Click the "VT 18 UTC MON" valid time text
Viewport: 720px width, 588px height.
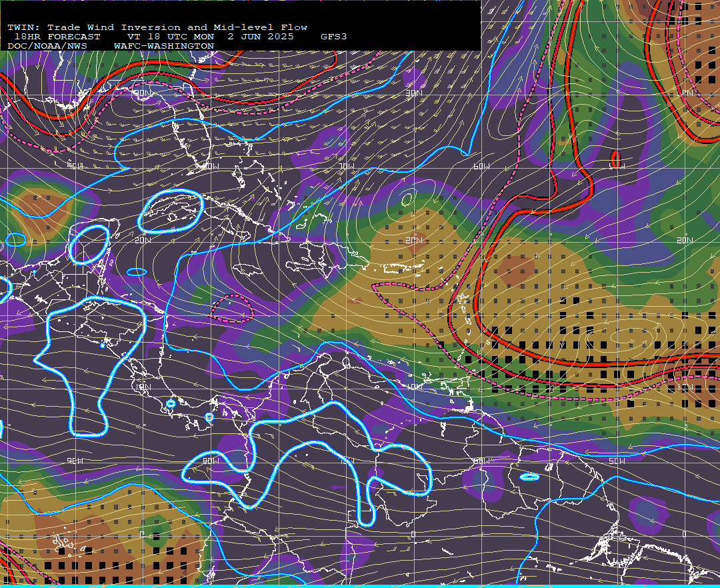click(x=171, y=37)
